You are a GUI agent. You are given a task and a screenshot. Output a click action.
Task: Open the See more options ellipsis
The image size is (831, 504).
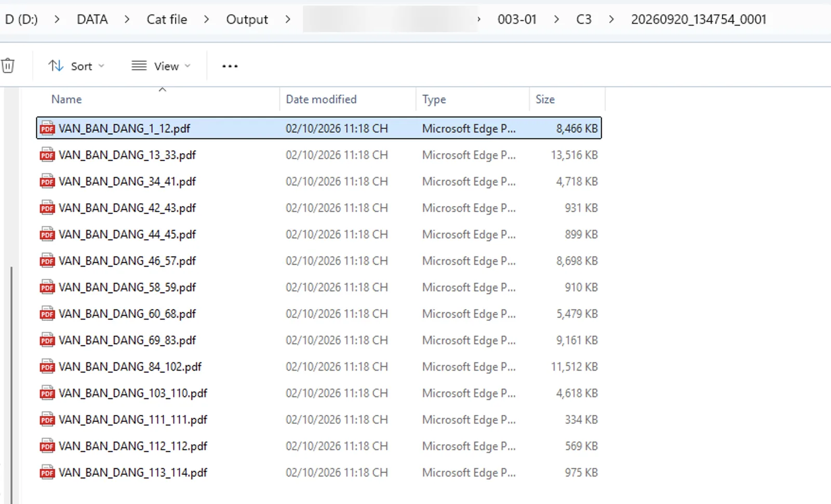(x=230, y=66)
